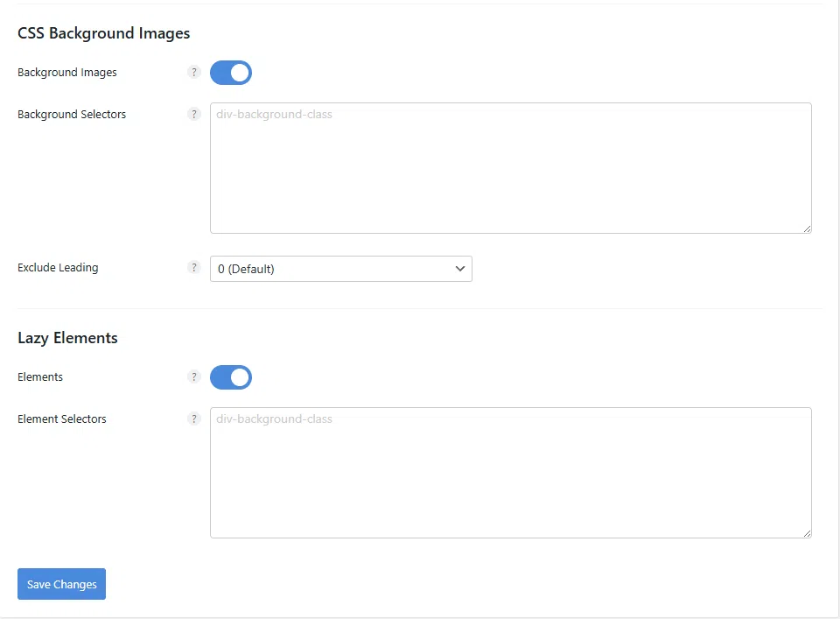Click the Element Selectors help icon
The image size is (840, 619).
pyautogui.click(x=194, y=419)
